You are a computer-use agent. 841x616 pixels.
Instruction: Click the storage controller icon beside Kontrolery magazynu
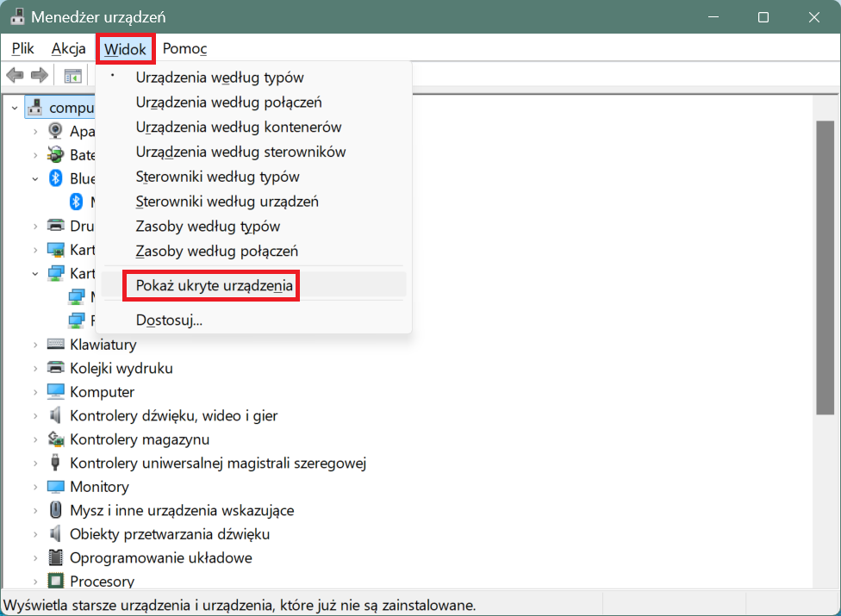56,439
